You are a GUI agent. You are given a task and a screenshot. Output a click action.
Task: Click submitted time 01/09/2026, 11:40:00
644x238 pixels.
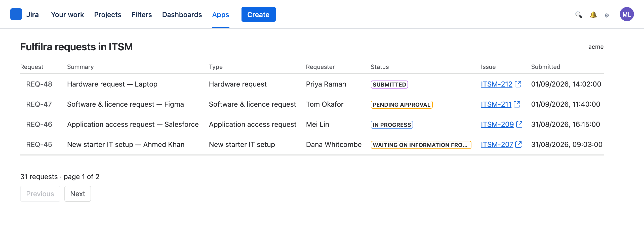pyautogui.click(x=566, y=104)
